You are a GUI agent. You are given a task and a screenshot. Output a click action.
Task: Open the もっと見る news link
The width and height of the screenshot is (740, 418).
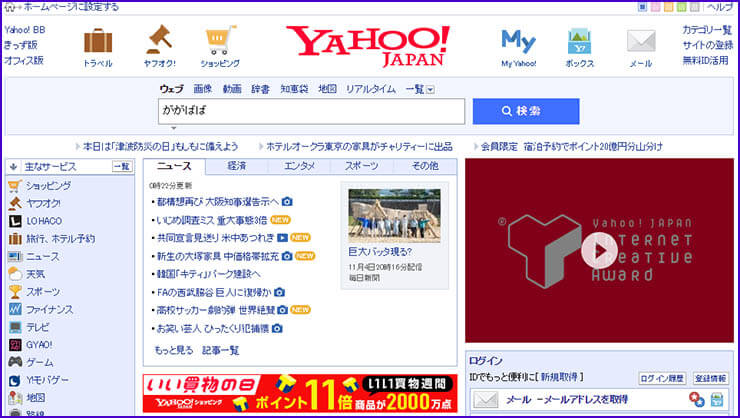pyautogui.click(x=174, y=351)
